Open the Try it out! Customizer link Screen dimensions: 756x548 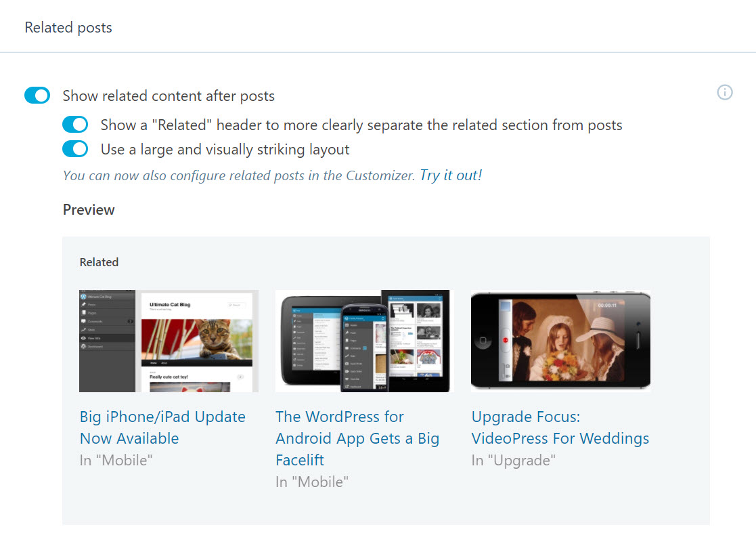pos(451,175)
